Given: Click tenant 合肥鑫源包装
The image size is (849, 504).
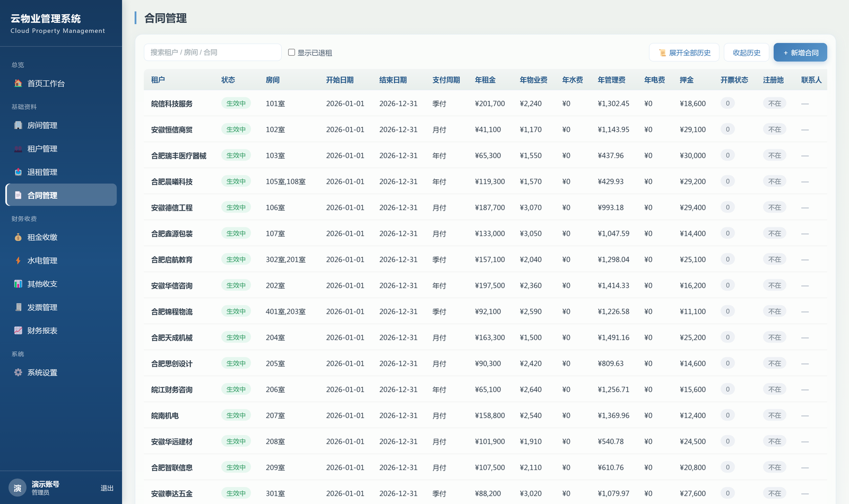Looking at the screenshot, I should (172, 234).
